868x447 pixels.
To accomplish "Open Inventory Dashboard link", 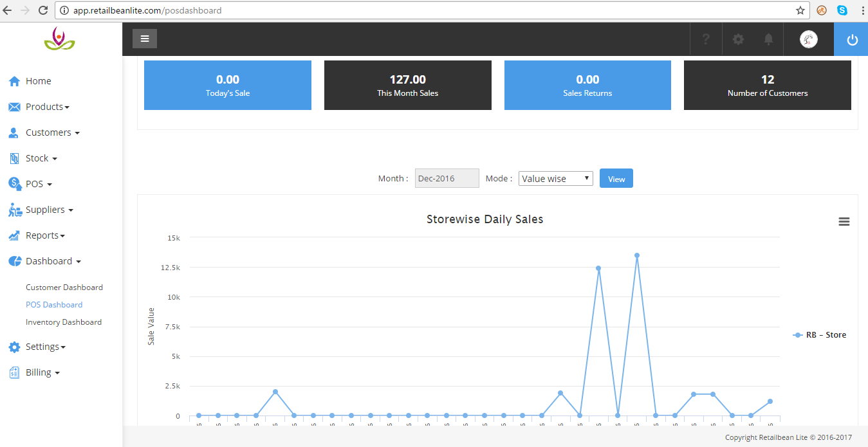I will click(64, 322).
